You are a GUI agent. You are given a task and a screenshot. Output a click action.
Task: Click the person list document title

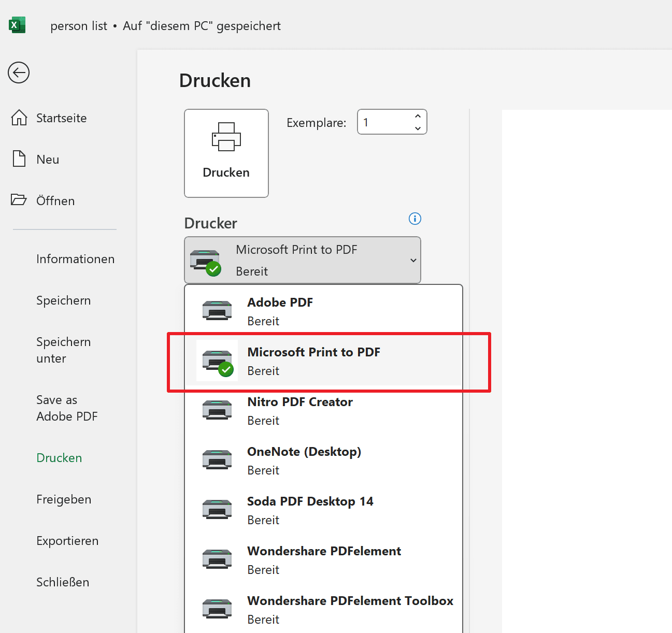click(x=79, y=26)
